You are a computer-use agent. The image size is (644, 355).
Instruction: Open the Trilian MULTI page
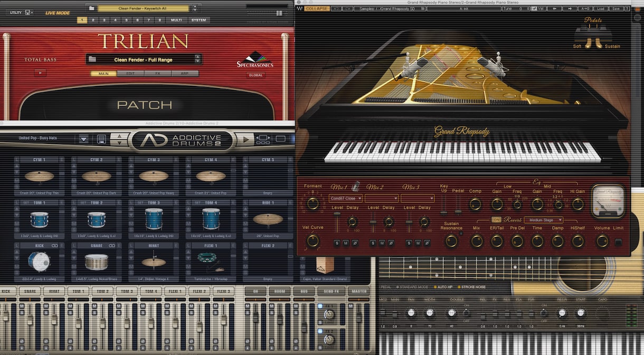point(176,20)
